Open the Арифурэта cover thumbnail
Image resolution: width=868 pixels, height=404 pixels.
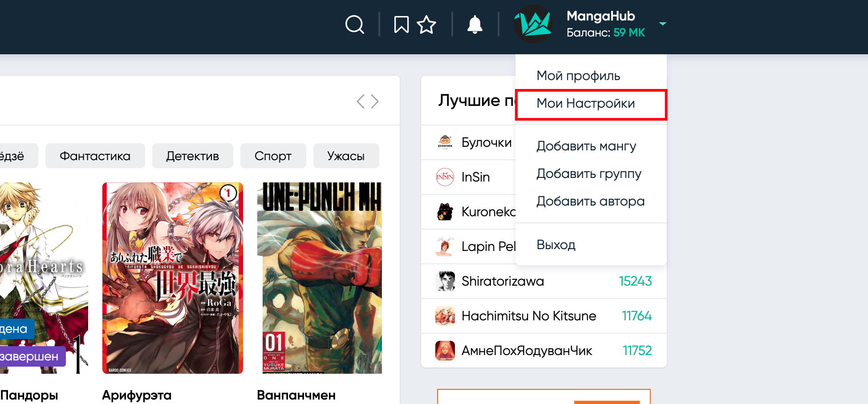point(173,278)
